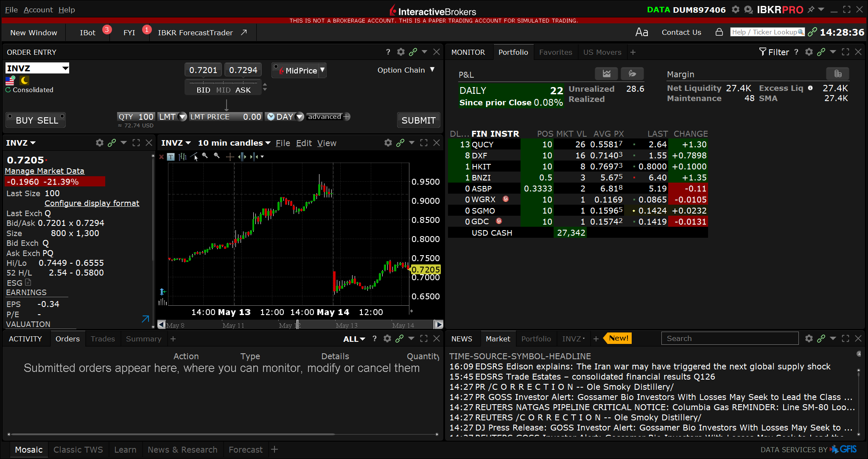Open the chart text annotation tool
Screen dimensions: 868x459
171,157
